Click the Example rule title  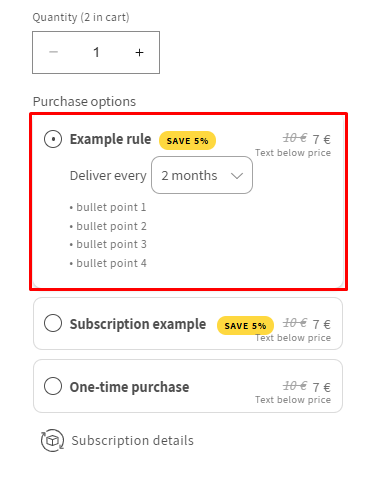(x=110, y=139)
